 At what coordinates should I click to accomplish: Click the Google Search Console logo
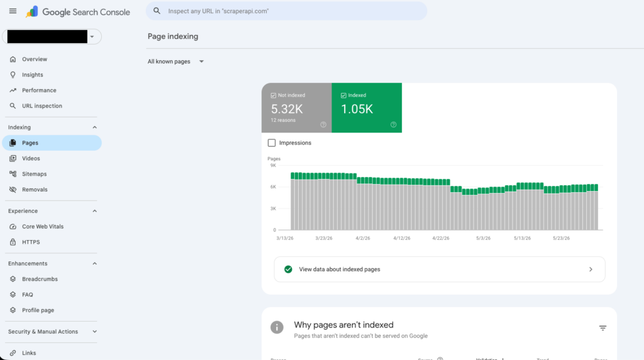point(78,12)
